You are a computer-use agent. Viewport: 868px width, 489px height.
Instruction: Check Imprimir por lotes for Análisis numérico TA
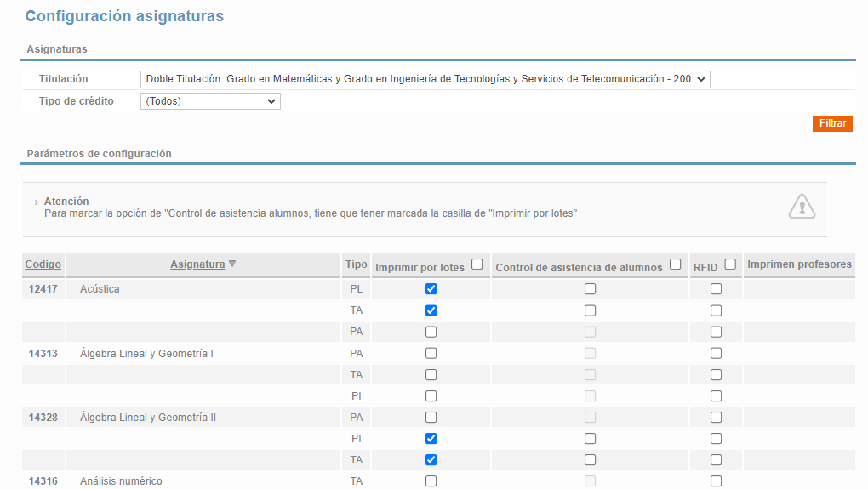click(x=431, y=481)
